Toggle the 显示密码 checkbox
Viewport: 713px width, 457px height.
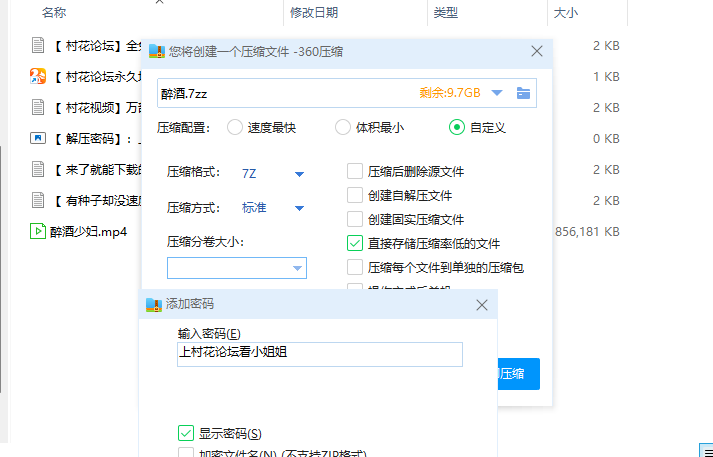[x=185, y=433]
